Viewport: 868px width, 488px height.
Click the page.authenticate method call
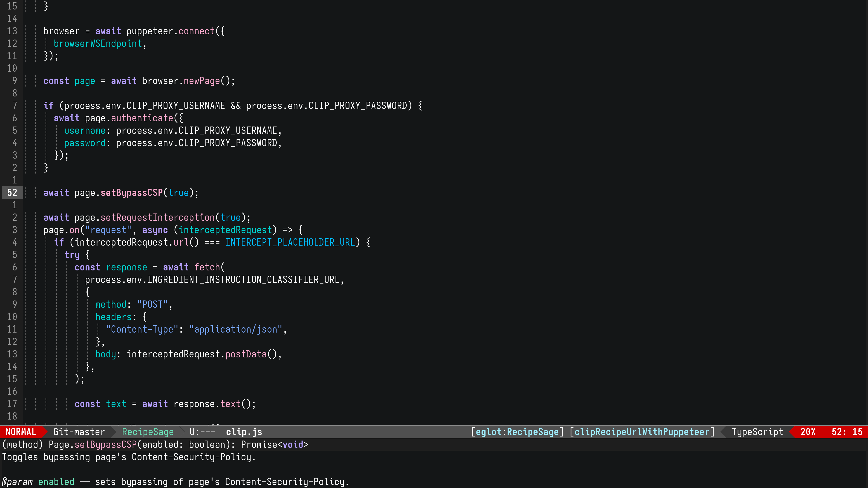tap(142, 118)
